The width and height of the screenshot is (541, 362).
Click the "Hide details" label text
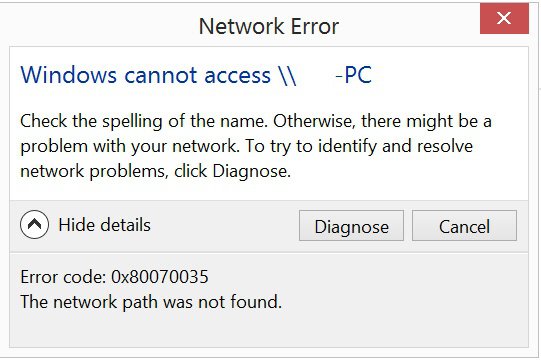click(105, 225)
